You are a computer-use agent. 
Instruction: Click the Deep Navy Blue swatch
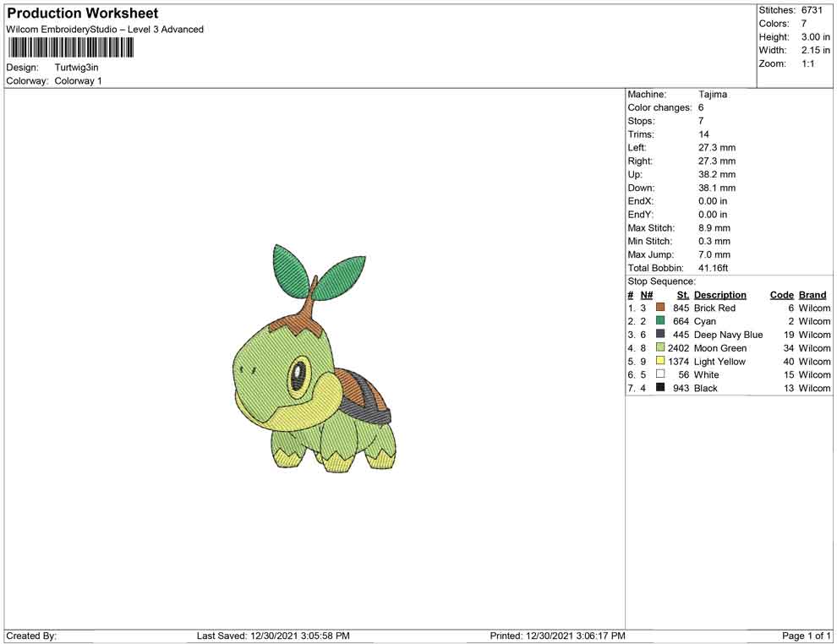(660, 334)
